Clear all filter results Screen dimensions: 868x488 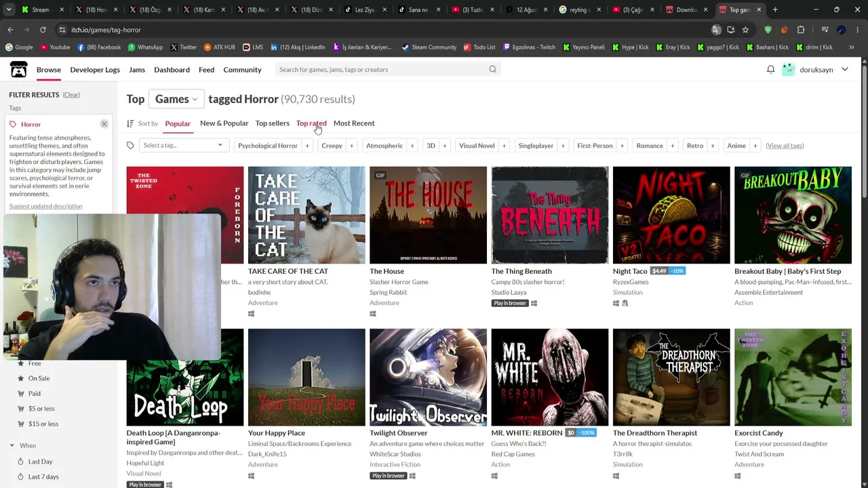point(71,95)
